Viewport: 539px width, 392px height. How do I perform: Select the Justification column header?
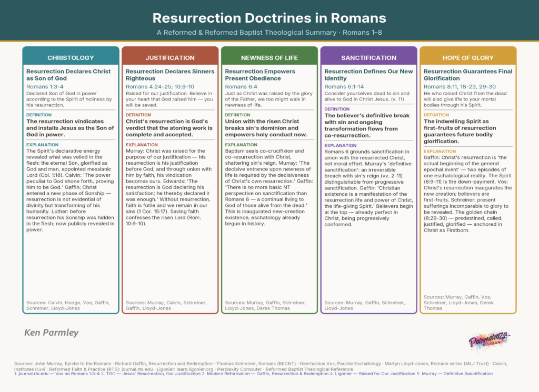coord(169,57)
